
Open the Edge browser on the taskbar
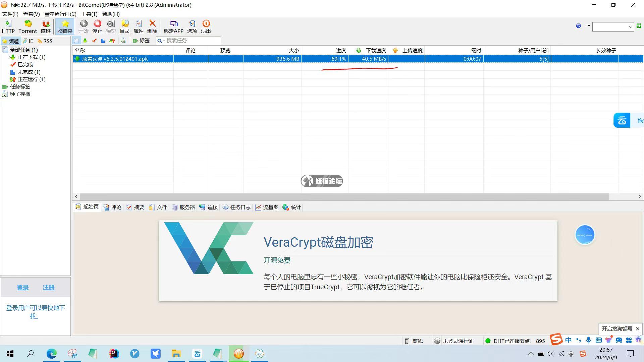pyautogui.click(x=51, y=354)
